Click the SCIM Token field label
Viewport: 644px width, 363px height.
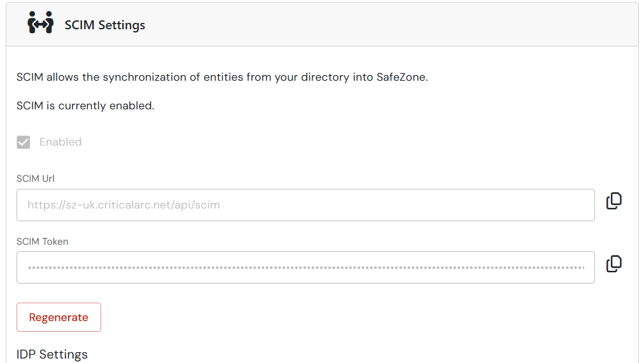click(x=42, y=242)
